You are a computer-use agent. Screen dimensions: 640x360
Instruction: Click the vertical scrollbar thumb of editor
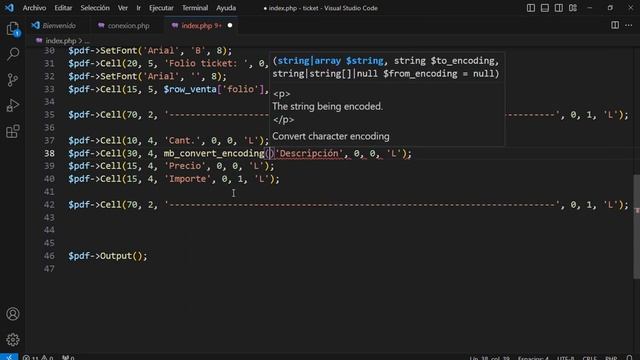tap(636, 227)
